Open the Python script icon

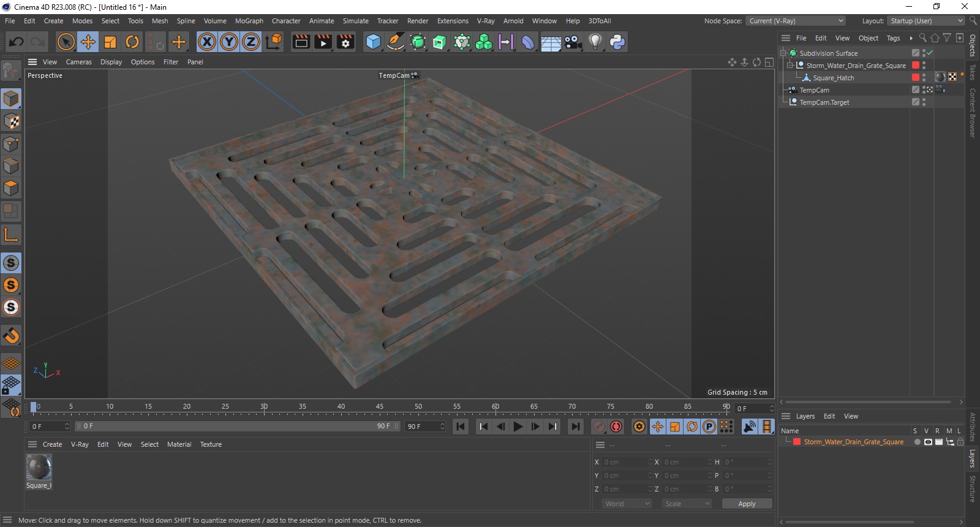617,42
